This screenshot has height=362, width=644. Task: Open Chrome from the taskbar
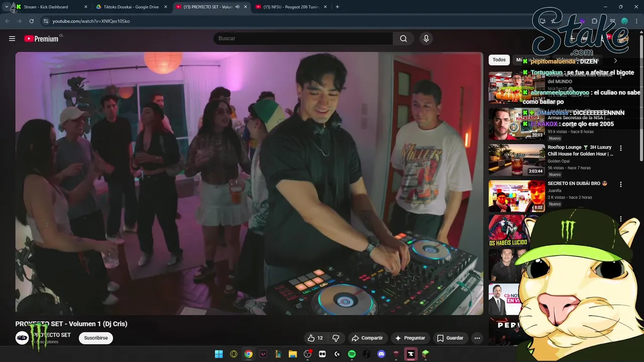249,354
